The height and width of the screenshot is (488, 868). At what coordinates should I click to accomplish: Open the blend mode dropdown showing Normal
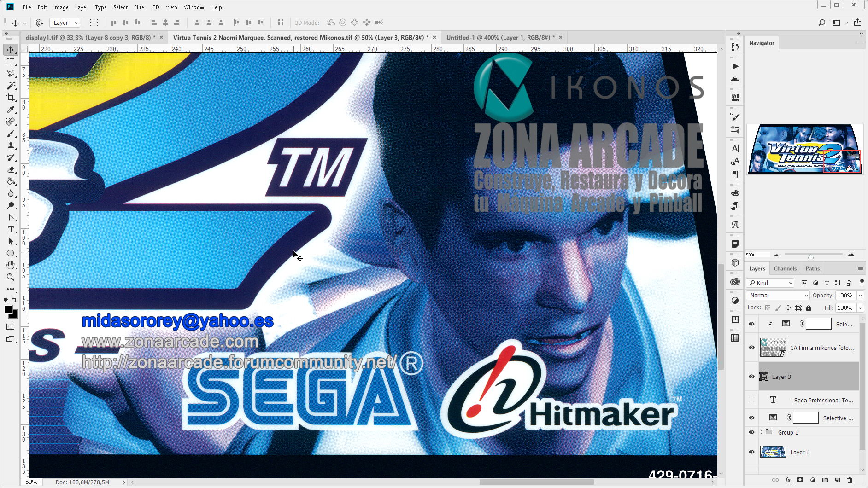coord(777,295)
